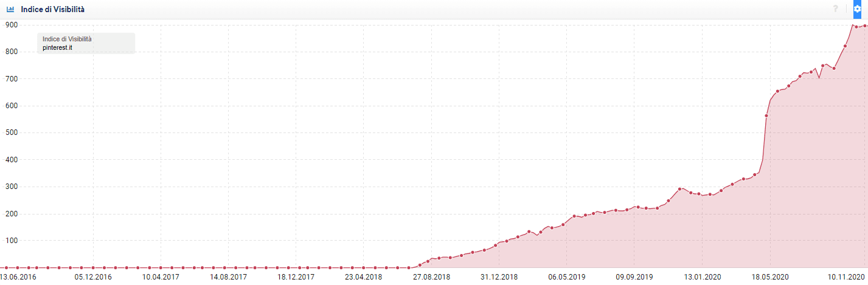Click the 18.12.2017 axis date

coord(296,276)
